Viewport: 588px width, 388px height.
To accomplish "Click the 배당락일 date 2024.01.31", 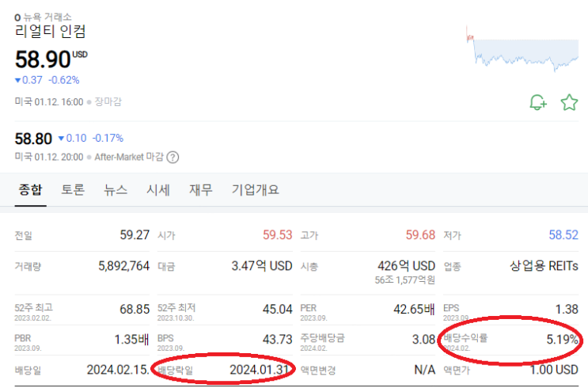I will 259,370.
